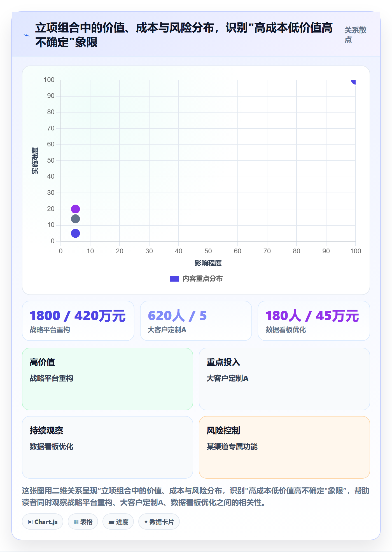Screen dimensions: 392x552
Task: Click the 表格 tag chip
Action: (x=83, y=522)
